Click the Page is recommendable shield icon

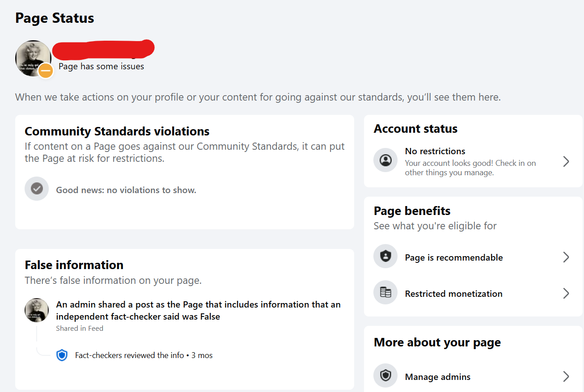tap(385, 256)
